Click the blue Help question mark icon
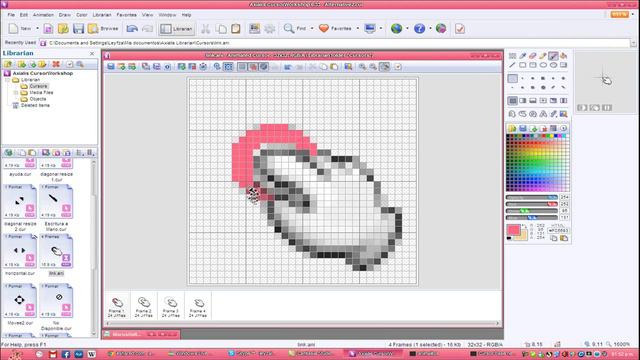Image resolution: width=640 pixels, height=360 pixels. pyautogui.click(x=419, y=29)
